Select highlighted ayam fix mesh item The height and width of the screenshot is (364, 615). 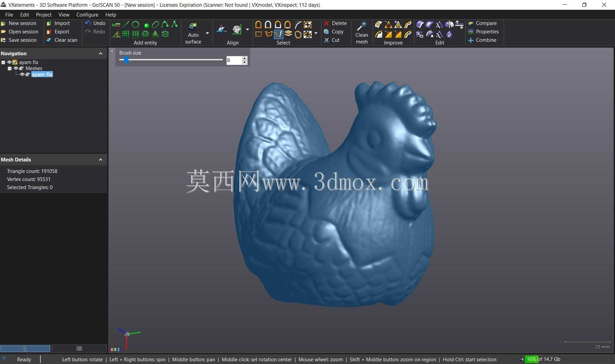coord(42,74)
